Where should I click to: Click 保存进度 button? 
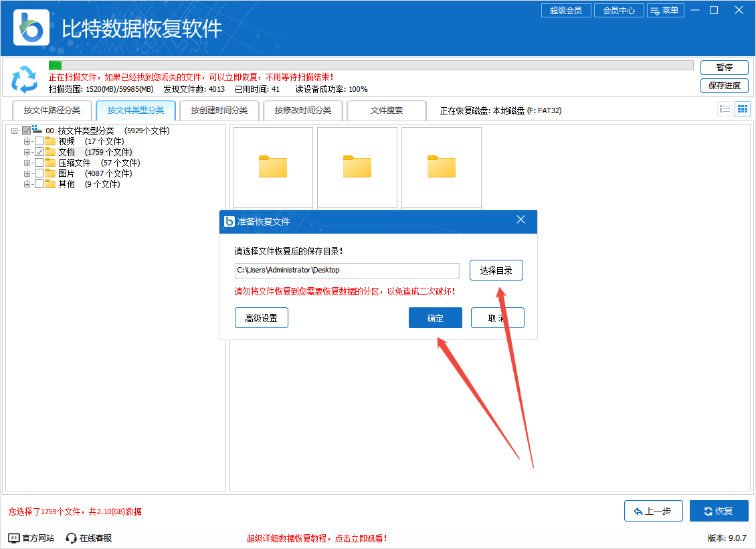click(x=724, y=86)
